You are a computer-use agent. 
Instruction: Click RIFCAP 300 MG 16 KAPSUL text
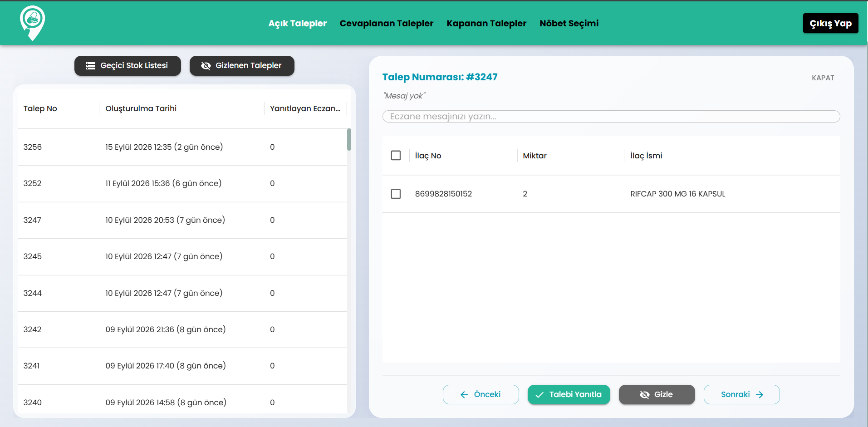coord(677,194)
